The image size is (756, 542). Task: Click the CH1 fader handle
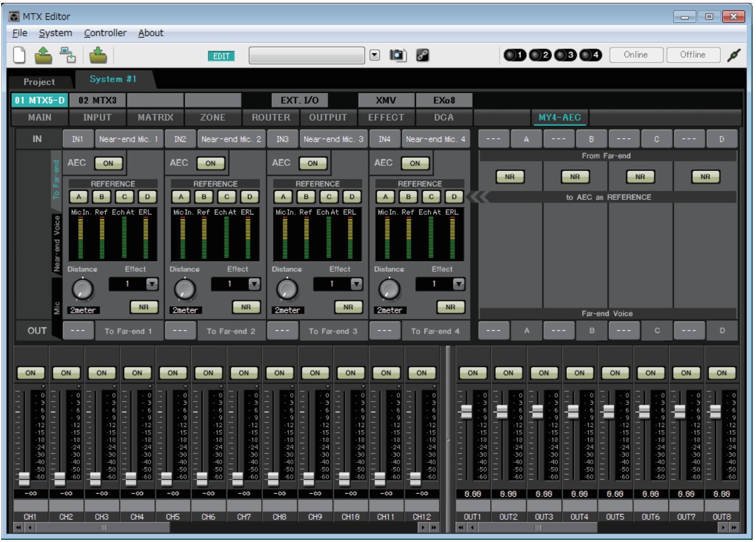(24, 479)
